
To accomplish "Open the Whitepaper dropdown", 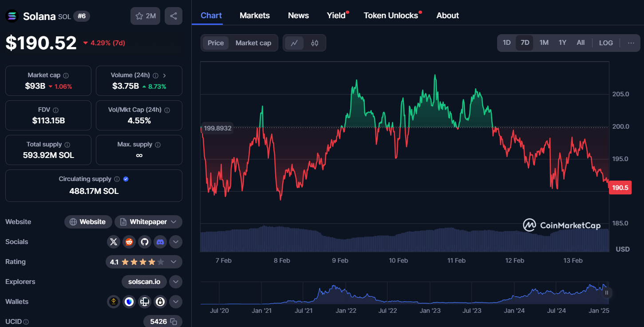I will tap(148, 222).
